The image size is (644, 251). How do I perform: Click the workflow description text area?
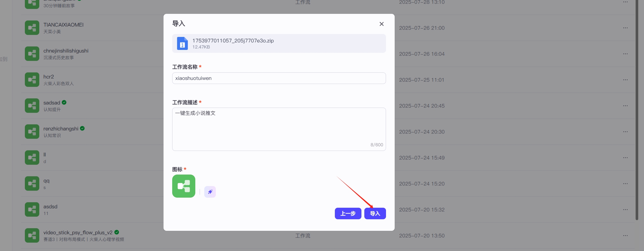click(279, 129)
